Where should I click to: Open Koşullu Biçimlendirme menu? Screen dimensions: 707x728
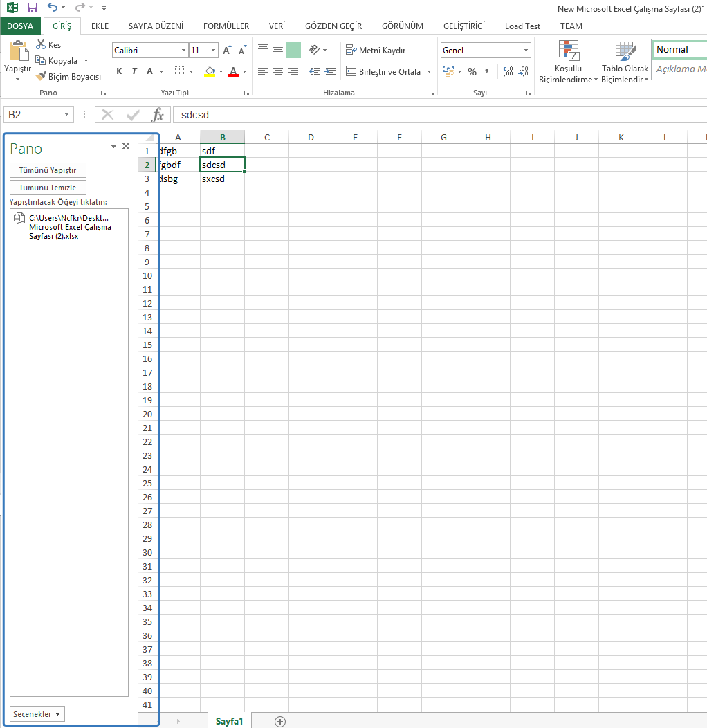click(x=568, y=62)
